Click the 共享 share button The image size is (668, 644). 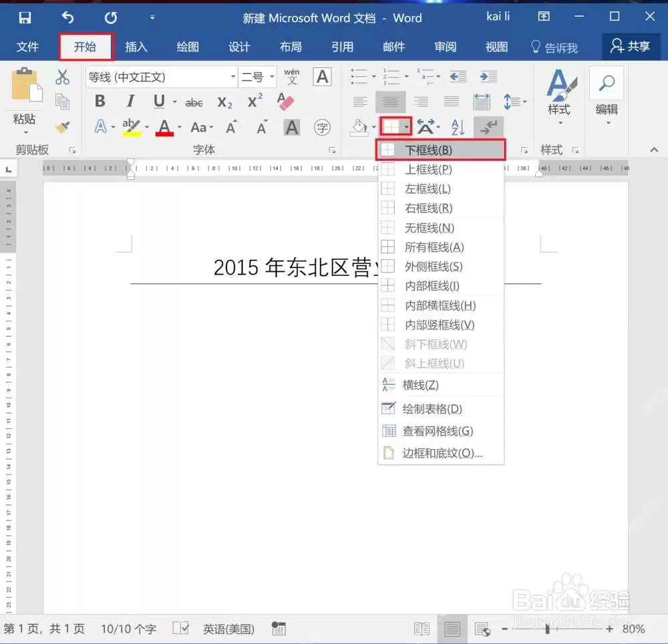point(631,46)
